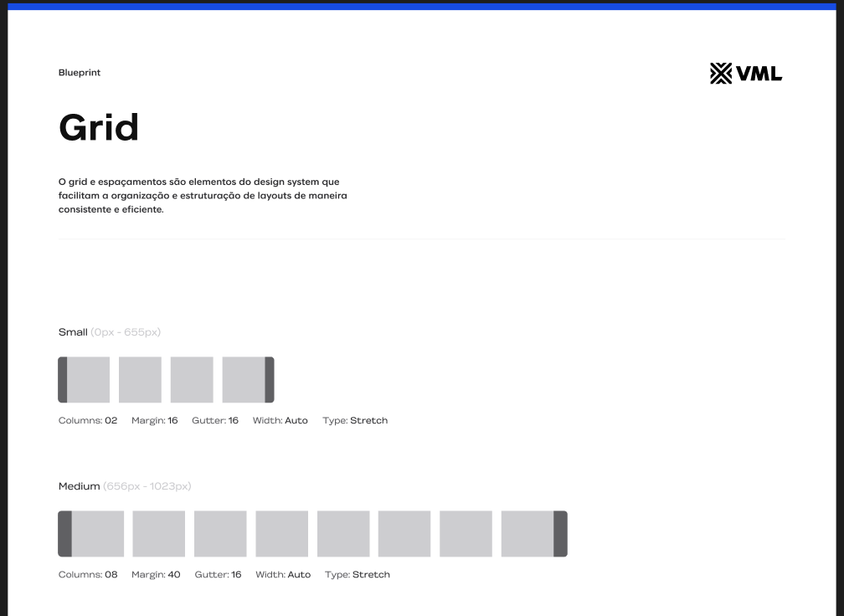Click the left dark margin bar in Medium grid
The width and height of the screenshot is (844, 616).
64,534
